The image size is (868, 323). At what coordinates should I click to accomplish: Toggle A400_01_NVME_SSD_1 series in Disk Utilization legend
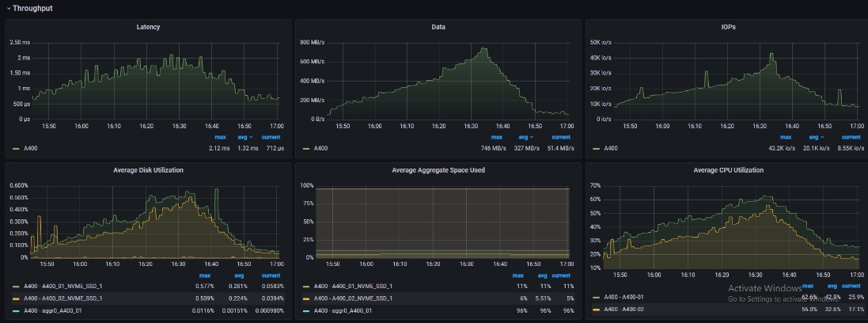[63, 287]
